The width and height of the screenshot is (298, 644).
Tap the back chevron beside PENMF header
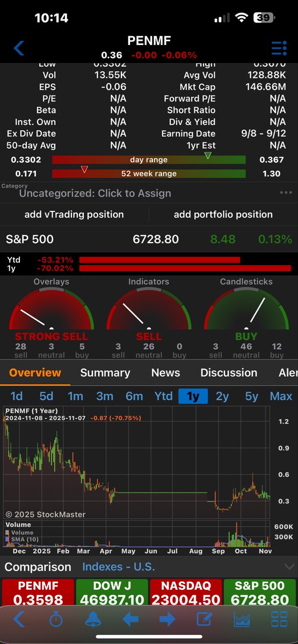(19, 48)
